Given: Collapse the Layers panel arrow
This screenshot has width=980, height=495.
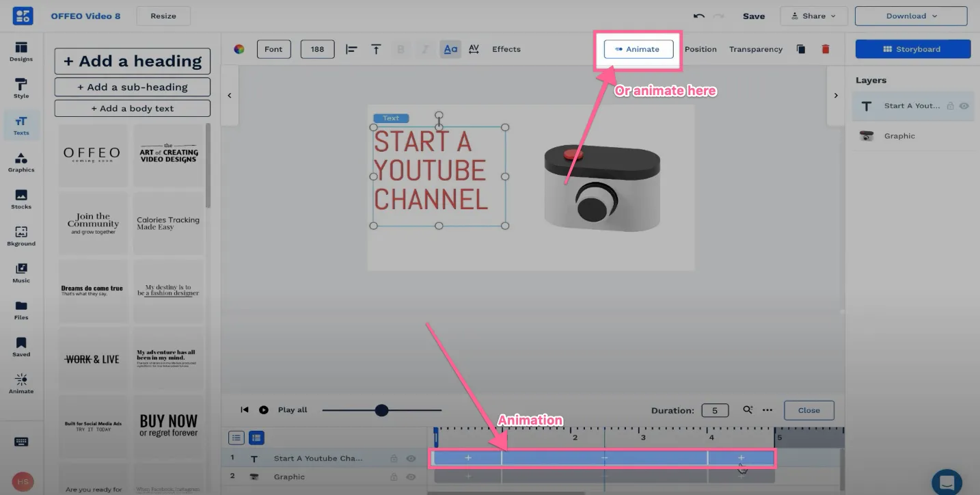Looking at the screenshot, I should coord(836,96).
